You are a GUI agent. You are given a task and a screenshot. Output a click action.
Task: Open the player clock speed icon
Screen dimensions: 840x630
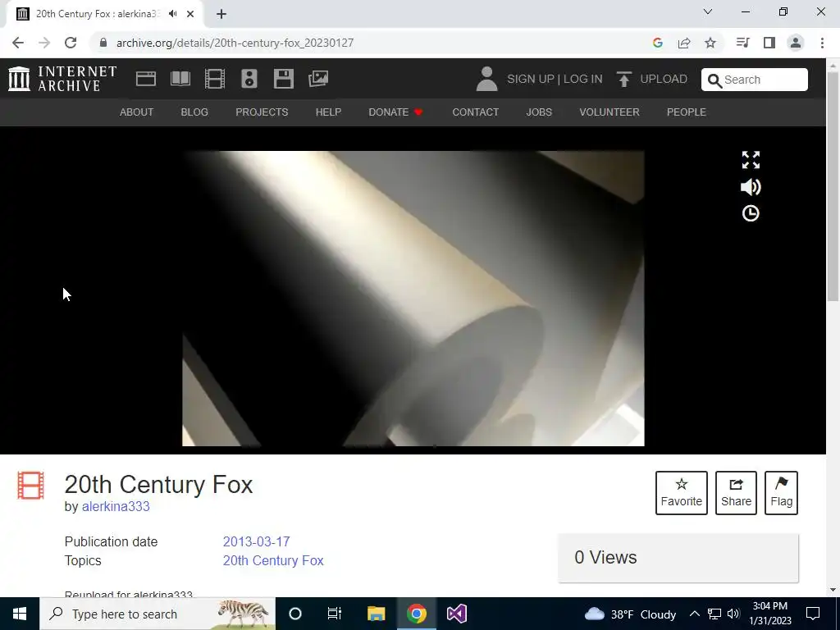pos(751,214)
